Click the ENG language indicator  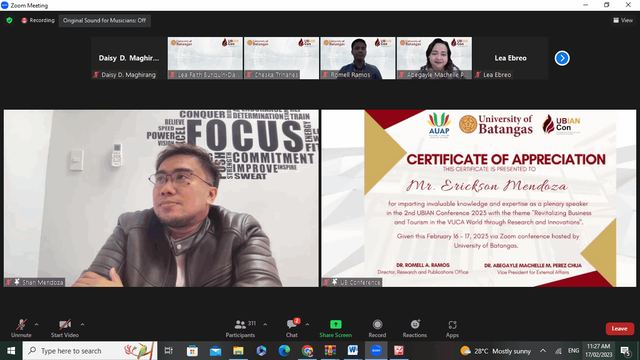(x=573, y=351)
